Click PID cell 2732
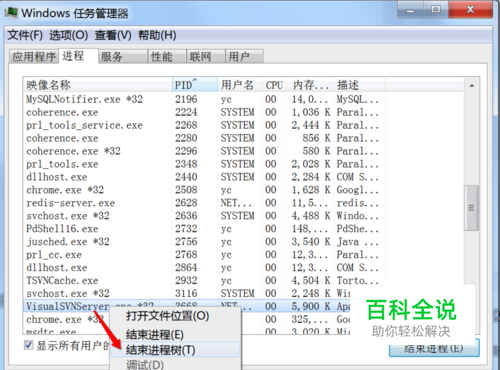 point(186,229)
